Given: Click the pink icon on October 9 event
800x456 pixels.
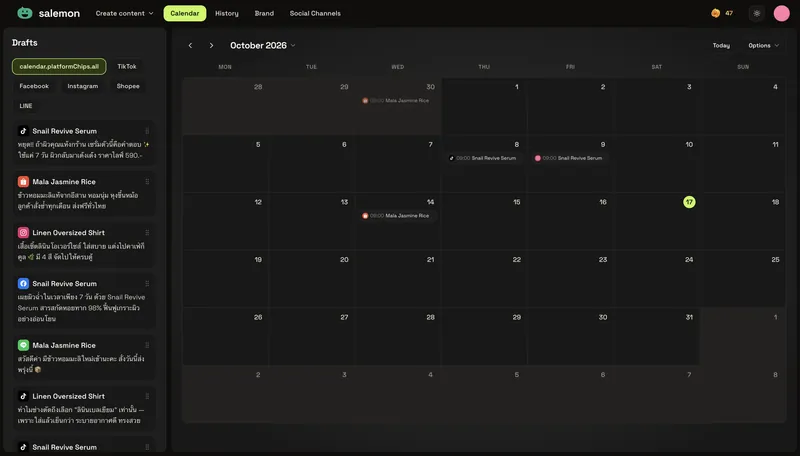Looking at the screenshot, I should [x=537, y=158].
